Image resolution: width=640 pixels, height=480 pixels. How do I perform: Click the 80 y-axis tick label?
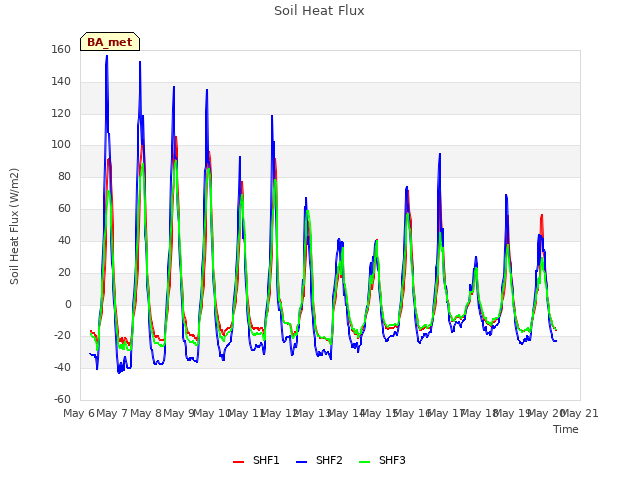pos(64,176)
